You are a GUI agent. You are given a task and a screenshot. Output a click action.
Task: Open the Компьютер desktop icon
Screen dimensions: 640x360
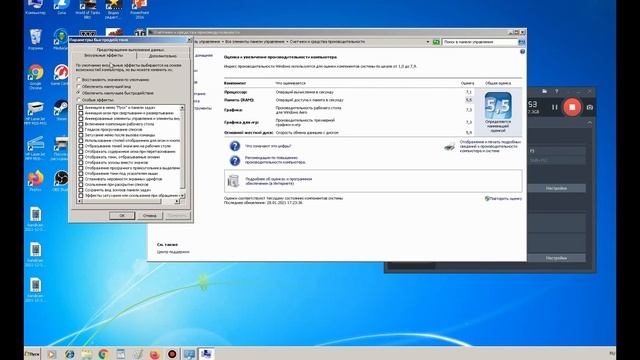36,7
